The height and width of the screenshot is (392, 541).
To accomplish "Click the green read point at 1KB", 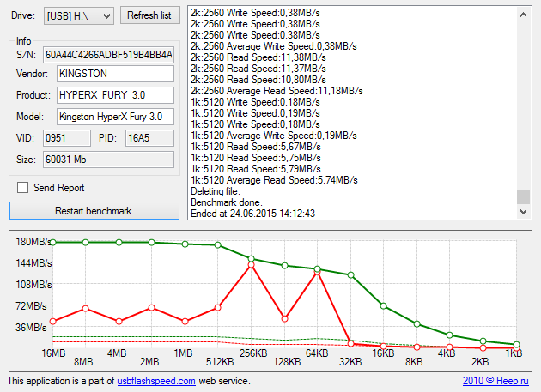I will [516, 345].
